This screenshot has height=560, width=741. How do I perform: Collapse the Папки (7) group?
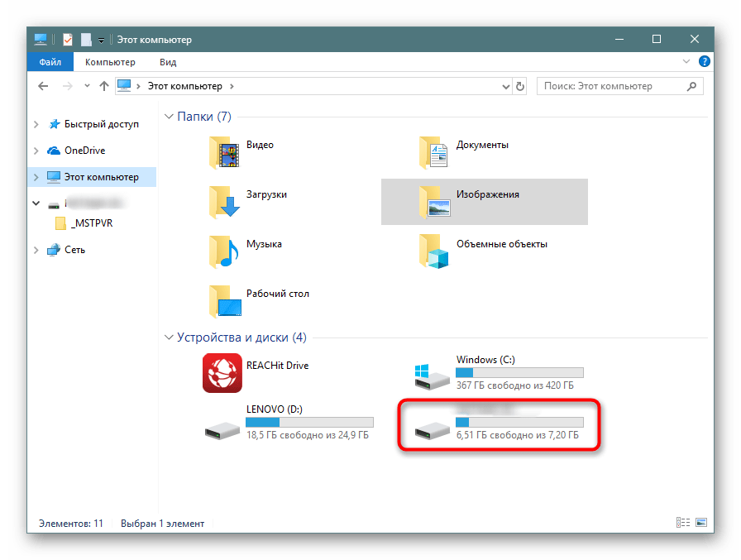pyautogui.click(x=170, y=117)
